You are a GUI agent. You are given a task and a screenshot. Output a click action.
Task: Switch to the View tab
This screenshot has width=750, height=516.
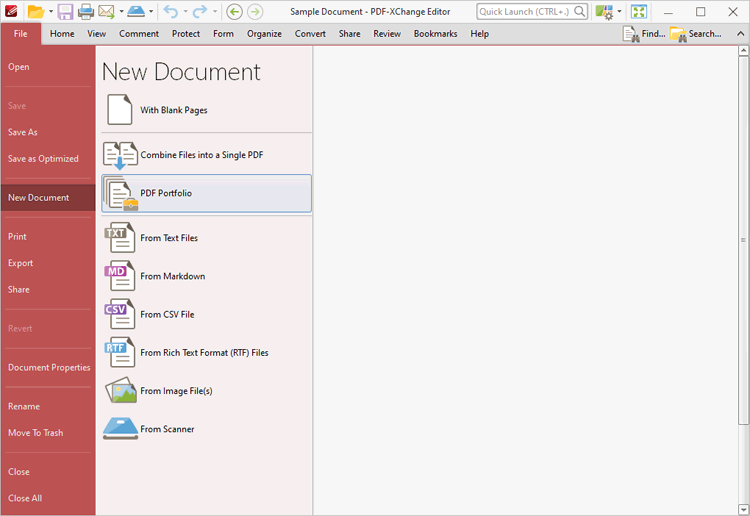tap(97, 34)
